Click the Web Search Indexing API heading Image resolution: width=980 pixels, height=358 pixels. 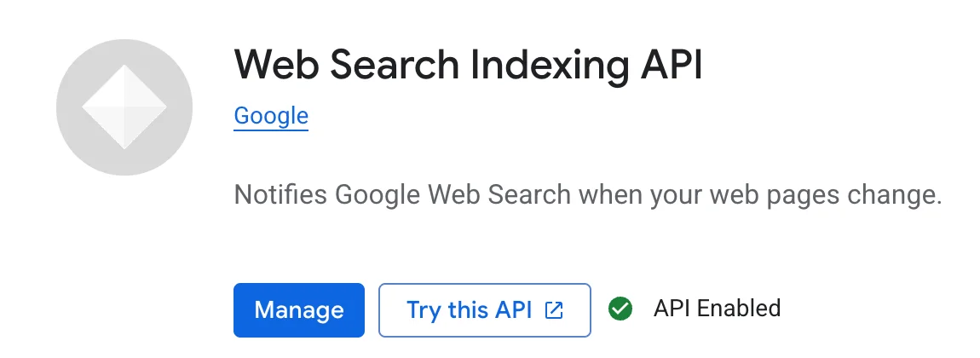pos(468,65)
